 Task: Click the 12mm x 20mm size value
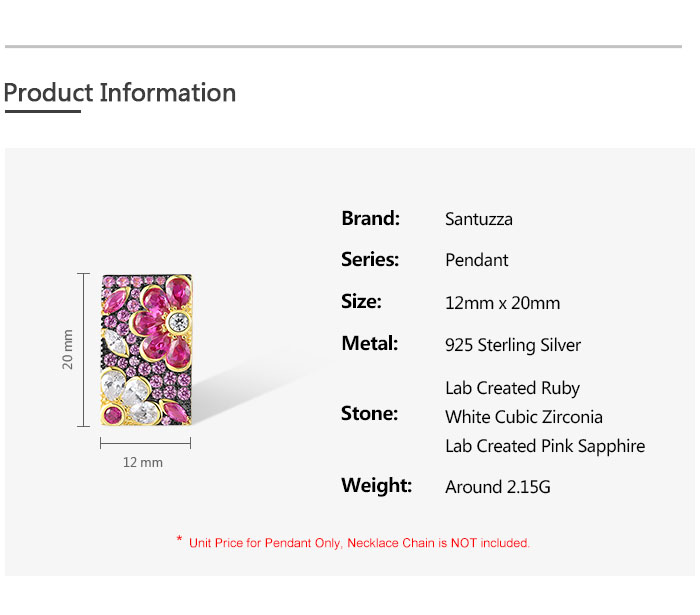point(503,303)
